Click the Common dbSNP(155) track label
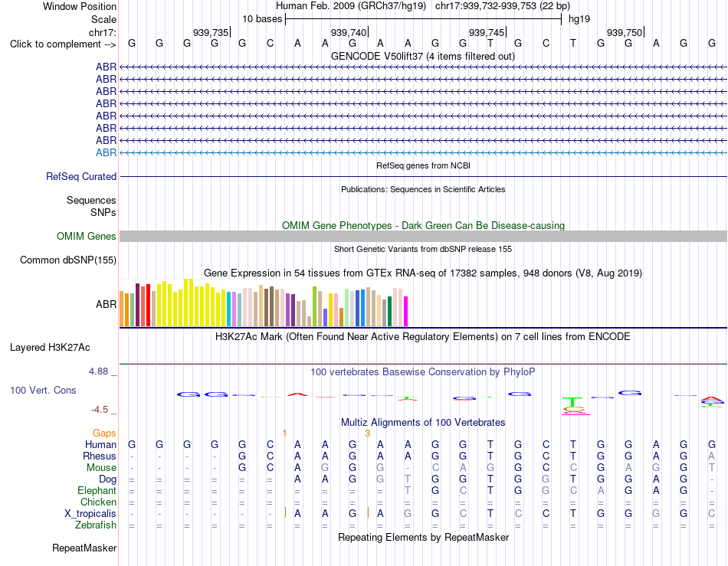The image size is (728, 566). (x=68, y=260)
